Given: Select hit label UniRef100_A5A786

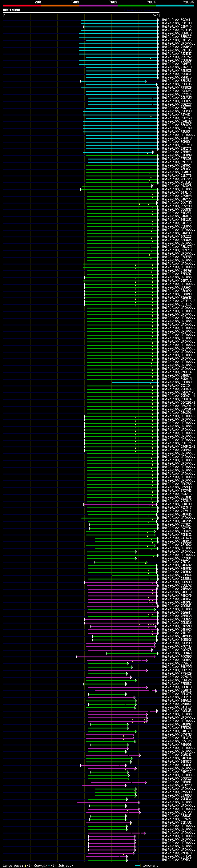Looking at the screenshot, I should (177, 484).
